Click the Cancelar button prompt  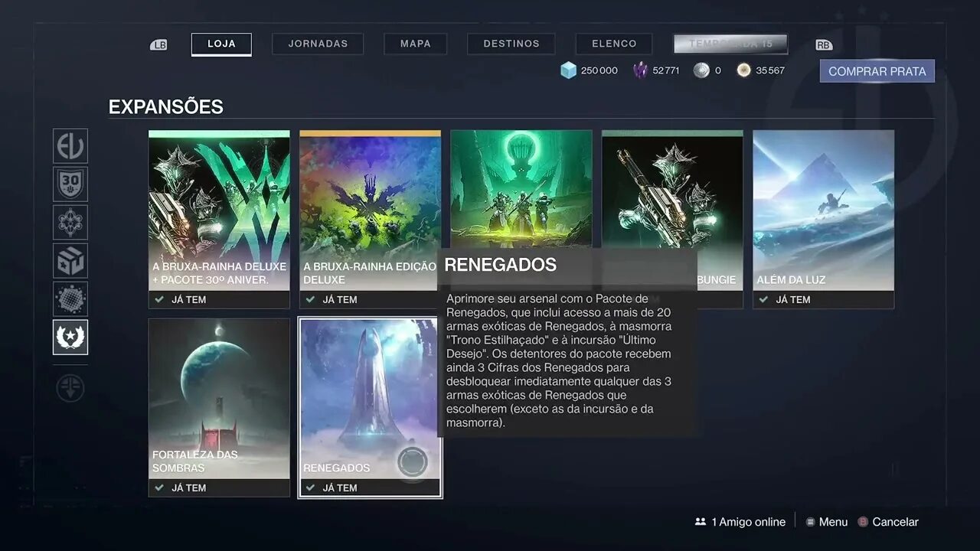[x=888, y=522]
